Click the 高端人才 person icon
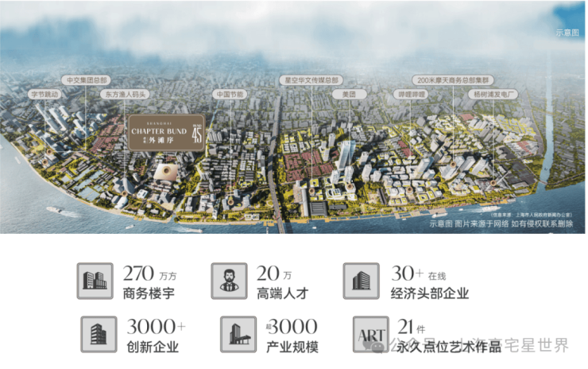 tap(229, 281)
